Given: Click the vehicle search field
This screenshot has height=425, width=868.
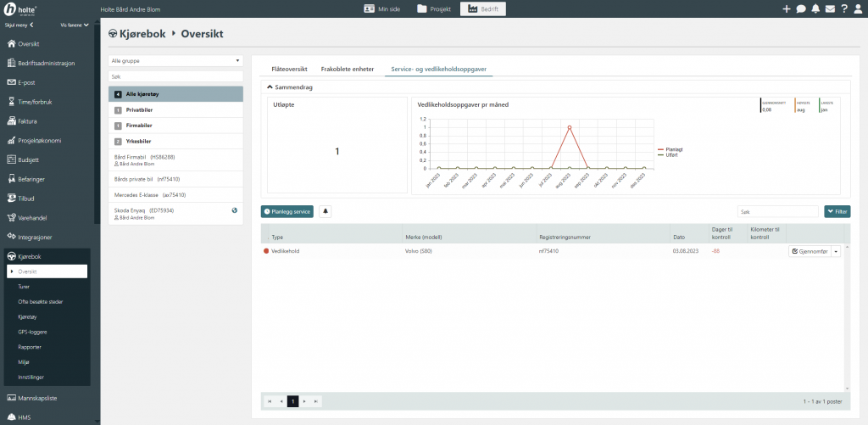Looking at the screenshot, I should 175,76.
